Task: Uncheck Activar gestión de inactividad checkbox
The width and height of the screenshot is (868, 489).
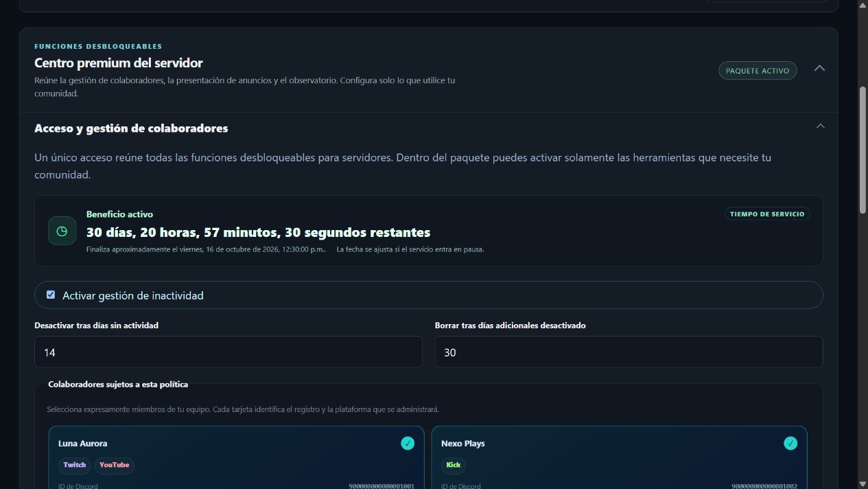Action: pyautogui.click(x=51, y=295)
